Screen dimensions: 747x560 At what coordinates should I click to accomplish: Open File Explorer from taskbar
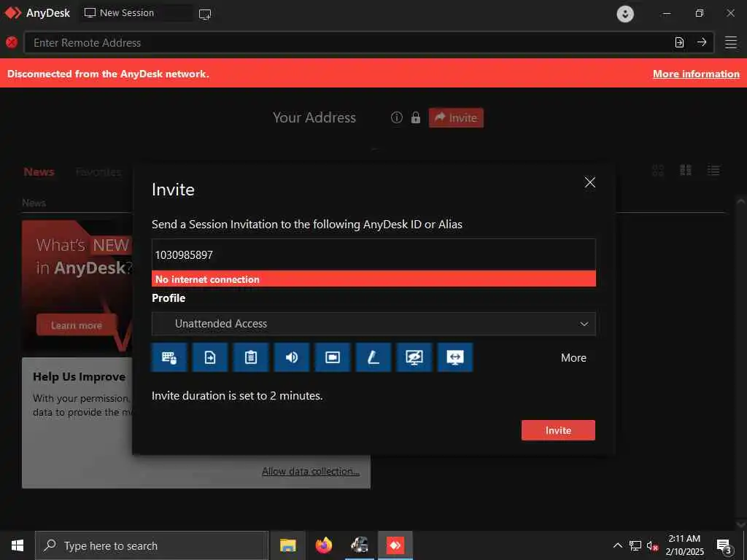coord(287,545)
